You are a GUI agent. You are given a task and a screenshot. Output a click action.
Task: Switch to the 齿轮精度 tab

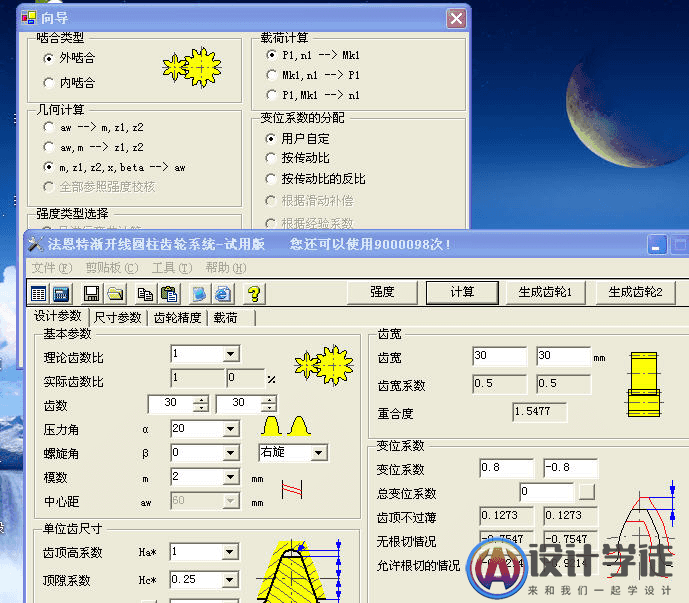coord(178,317)
